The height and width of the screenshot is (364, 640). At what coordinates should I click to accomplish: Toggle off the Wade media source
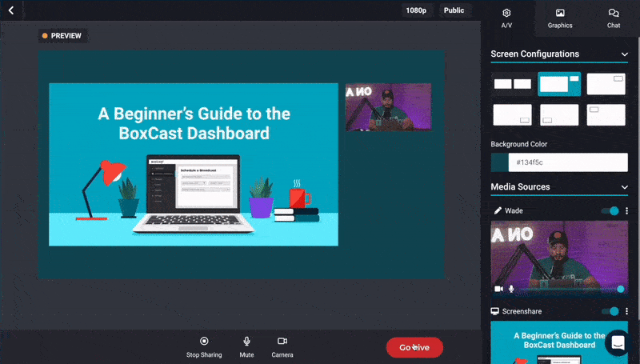pos(611,211)
